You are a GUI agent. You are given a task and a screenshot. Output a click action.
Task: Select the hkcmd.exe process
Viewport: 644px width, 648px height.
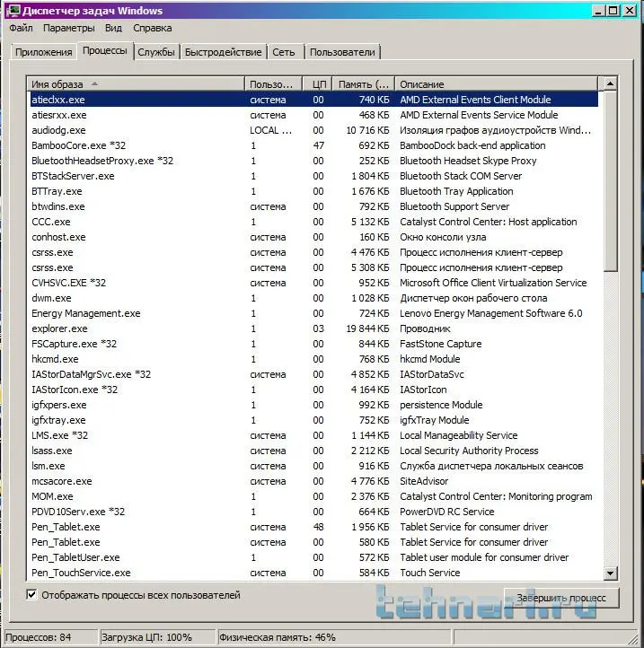314,359
